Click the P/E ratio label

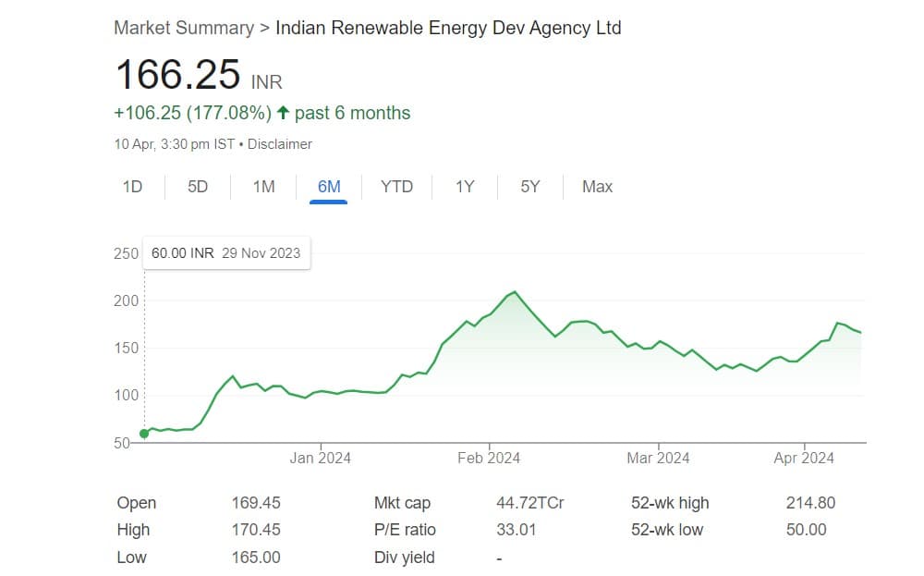(405, 530)
